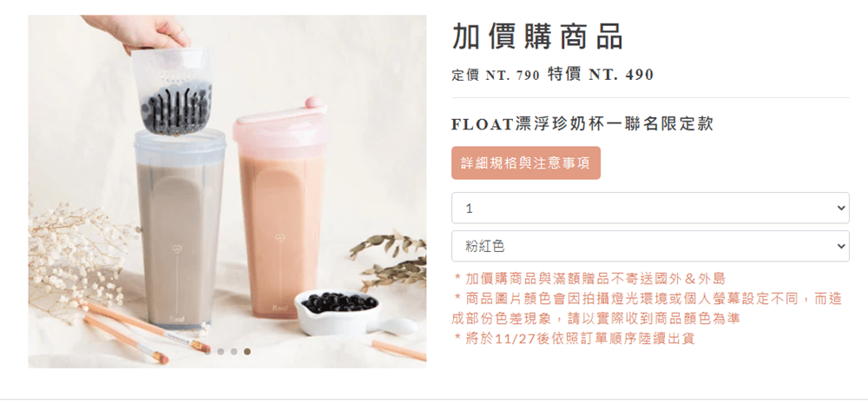Click the chevron arrow of the quantity select

tap(841, 209)
